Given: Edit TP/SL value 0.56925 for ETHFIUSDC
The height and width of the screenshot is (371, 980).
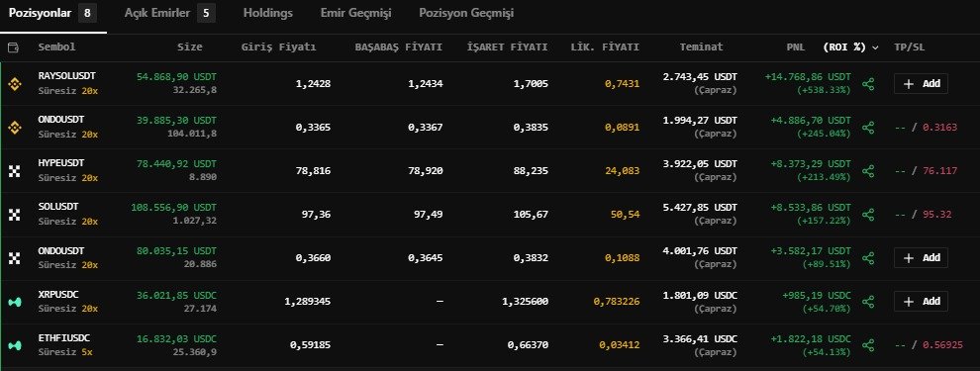Looking at the screenshot, I should (942, 344).
